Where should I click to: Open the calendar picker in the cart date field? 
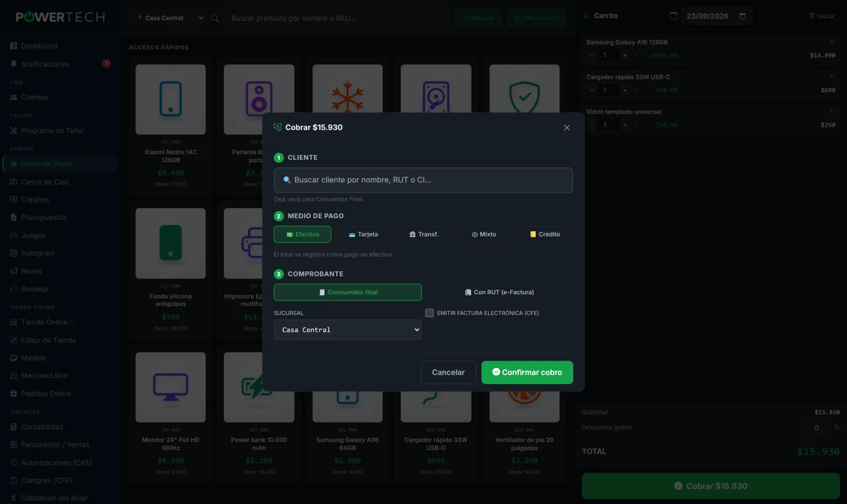[x=743, y=16]
